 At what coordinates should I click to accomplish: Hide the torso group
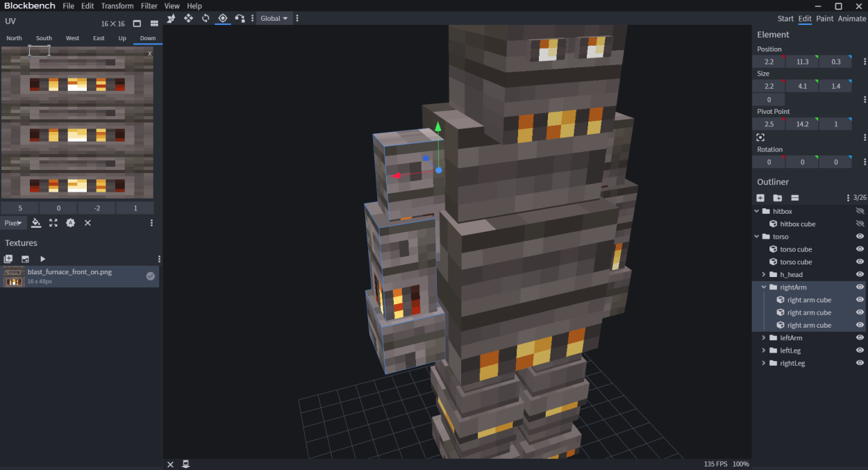point(860,237)
